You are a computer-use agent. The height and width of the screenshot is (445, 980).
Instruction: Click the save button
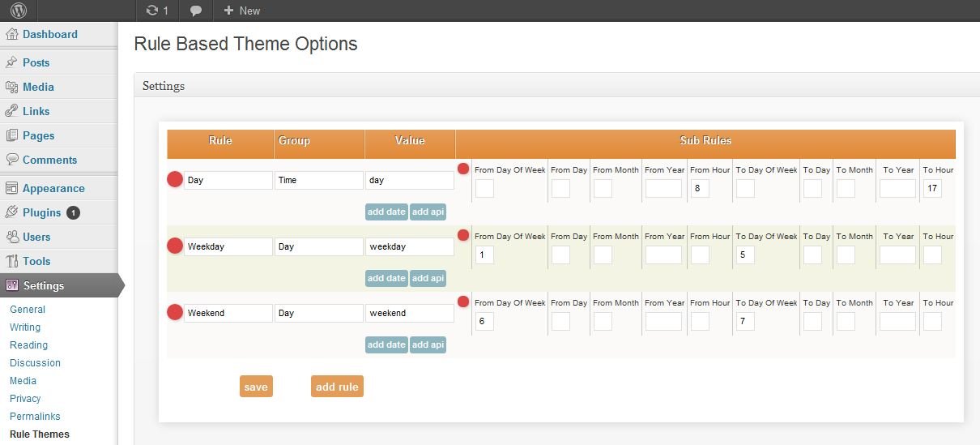256,387
